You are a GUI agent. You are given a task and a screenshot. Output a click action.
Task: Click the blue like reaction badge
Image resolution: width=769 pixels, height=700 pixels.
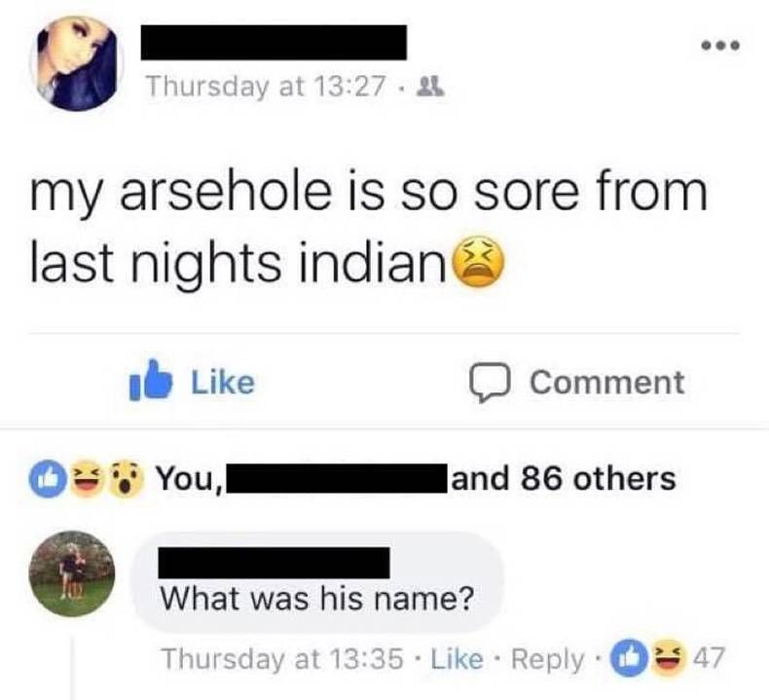[48, 479]
